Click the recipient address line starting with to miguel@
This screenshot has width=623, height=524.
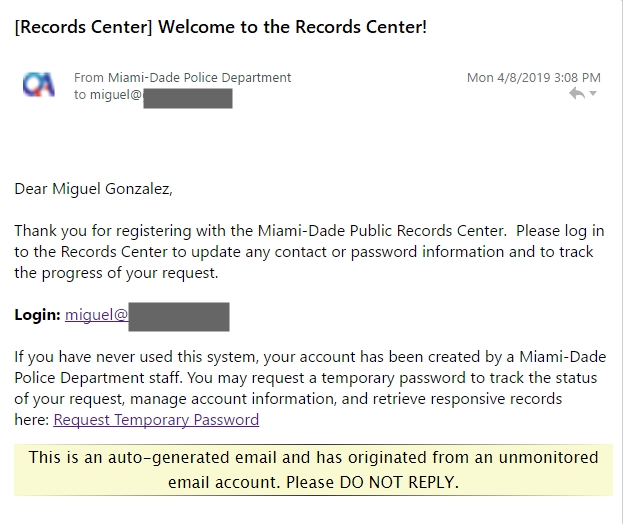tap(153, 95)
